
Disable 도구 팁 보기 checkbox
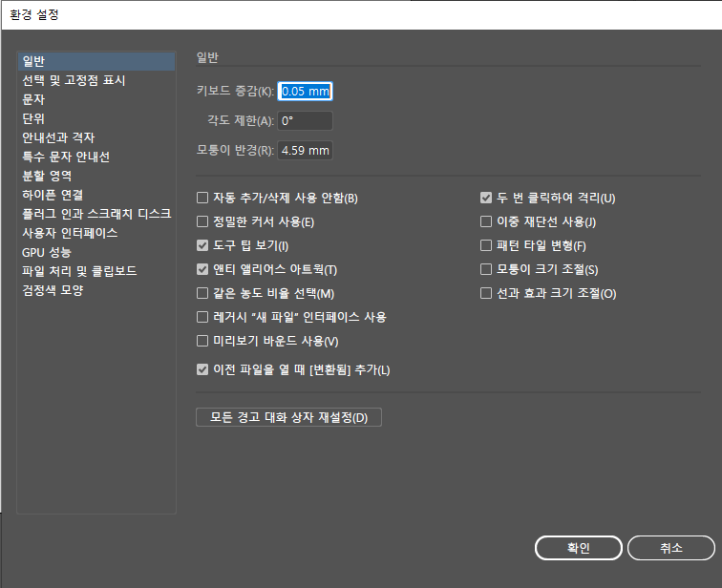click(202, 245)
